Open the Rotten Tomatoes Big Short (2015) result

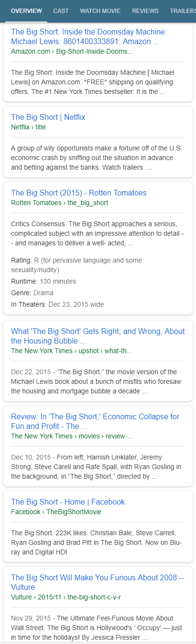pyautogui.click(x=79, y=193)
